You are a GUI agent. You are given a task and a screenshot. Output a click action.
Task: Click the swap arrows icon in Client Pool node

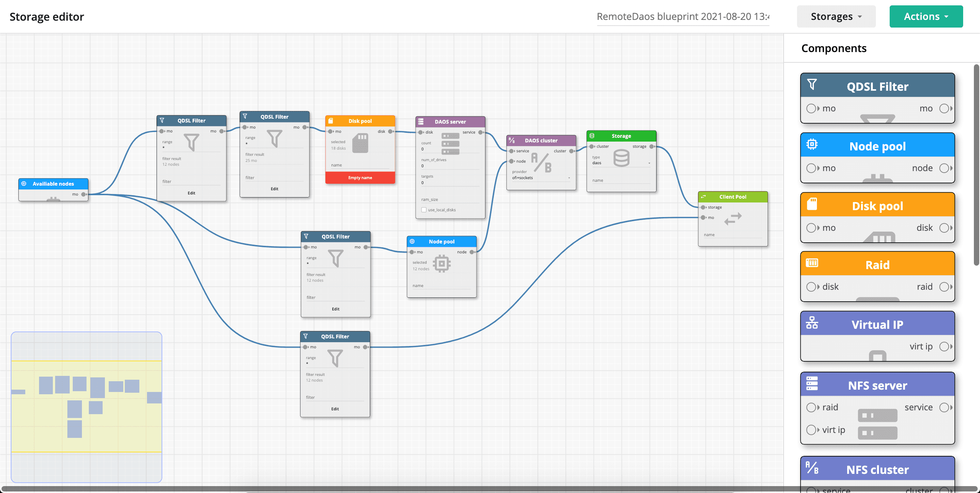pos(733,219)
